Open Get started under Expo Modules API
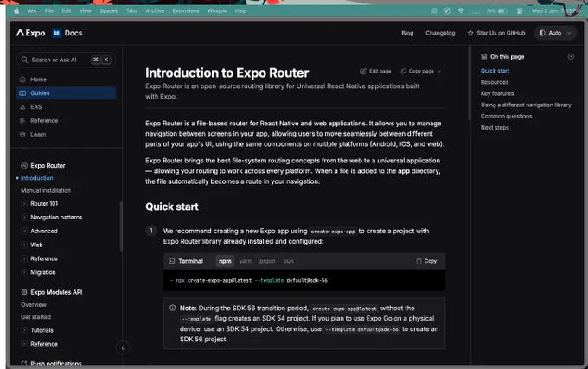Image resolution: width=588 pixels, height=369 pixels. pyautogui.click(x=35, y=317)
